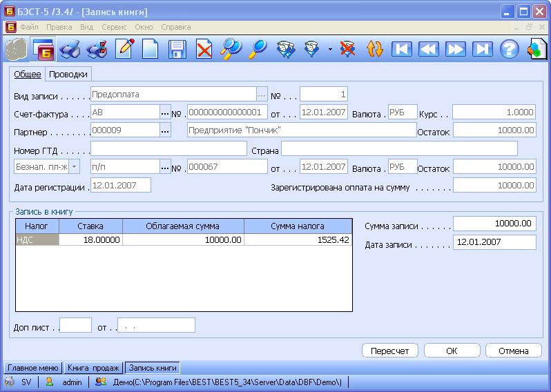This screenshot has width=551, height=392.
Task: Click the Доп лист date field
Action: tap(156, 325)
